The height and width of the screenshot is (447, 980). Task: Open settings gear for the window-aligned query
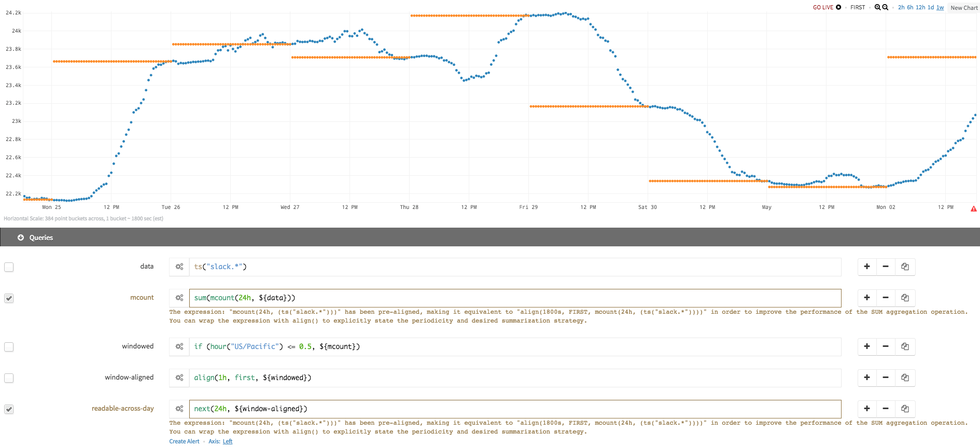(x=179, y=378)
